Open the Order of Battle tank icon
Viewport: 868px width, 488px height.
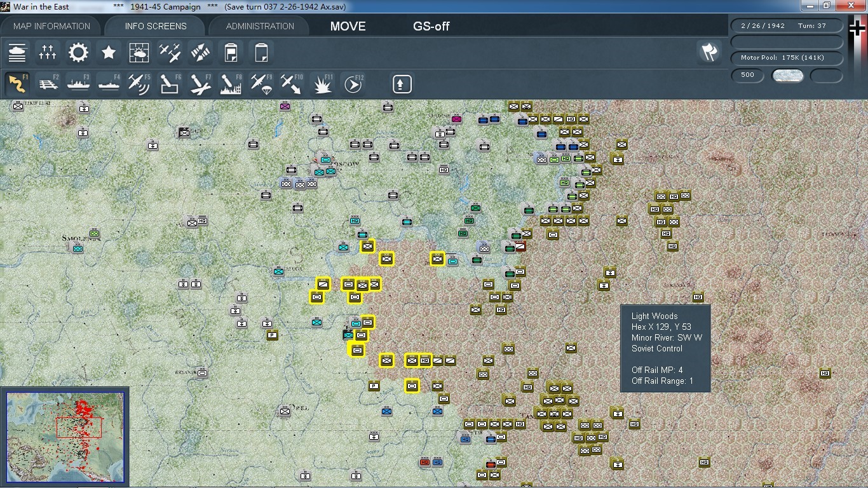click(x=17, y=53)
